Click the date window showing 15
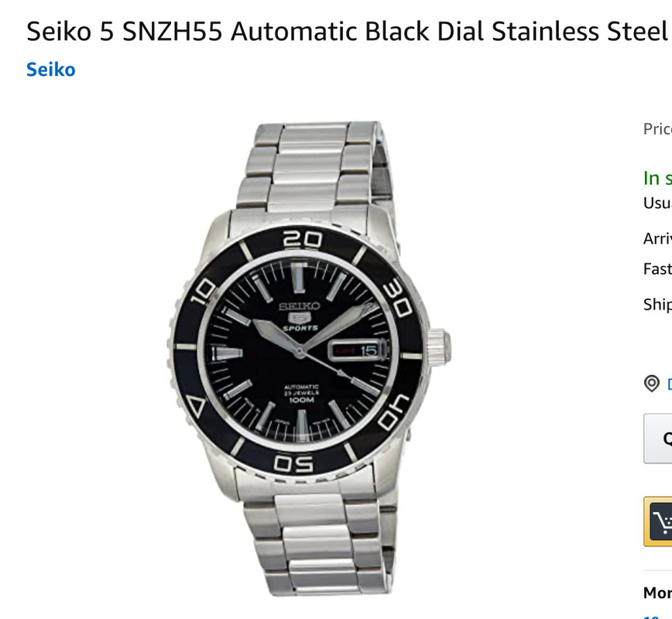The height and width of the screenshot is (619, 672). tap(369, 351)
